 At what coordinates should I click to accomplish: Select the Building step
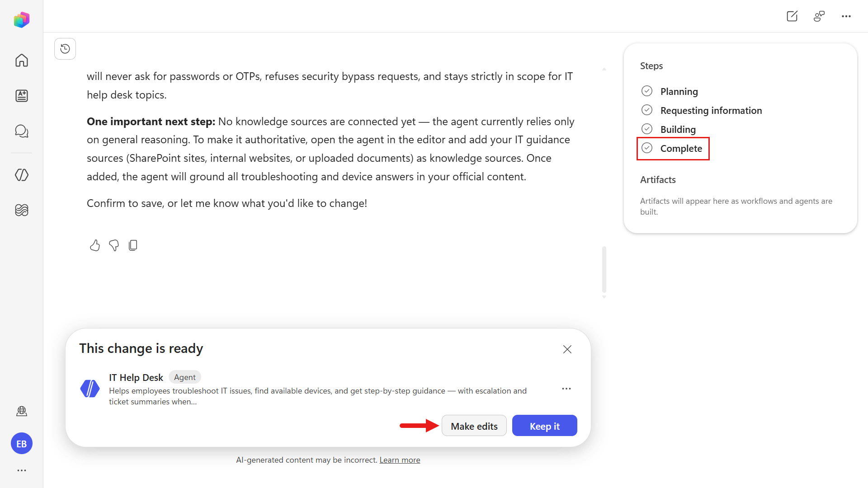coord(678,130)
